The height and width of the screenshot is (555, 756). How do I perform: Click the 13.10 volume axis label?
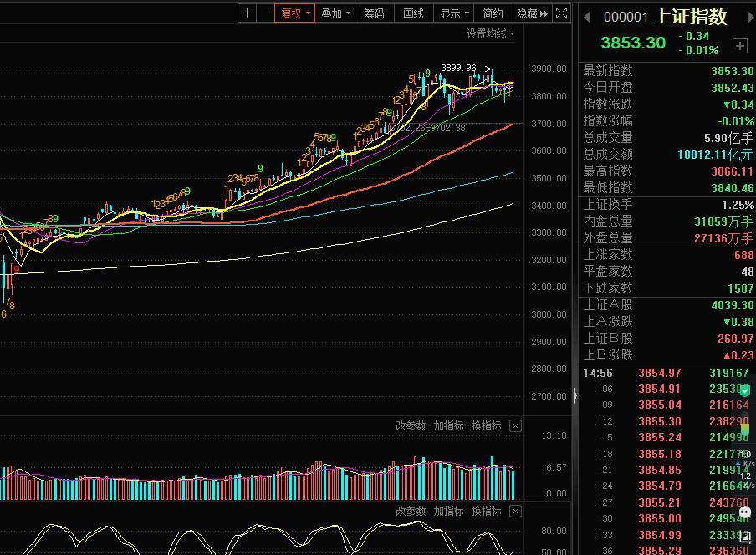click(554, 435)
